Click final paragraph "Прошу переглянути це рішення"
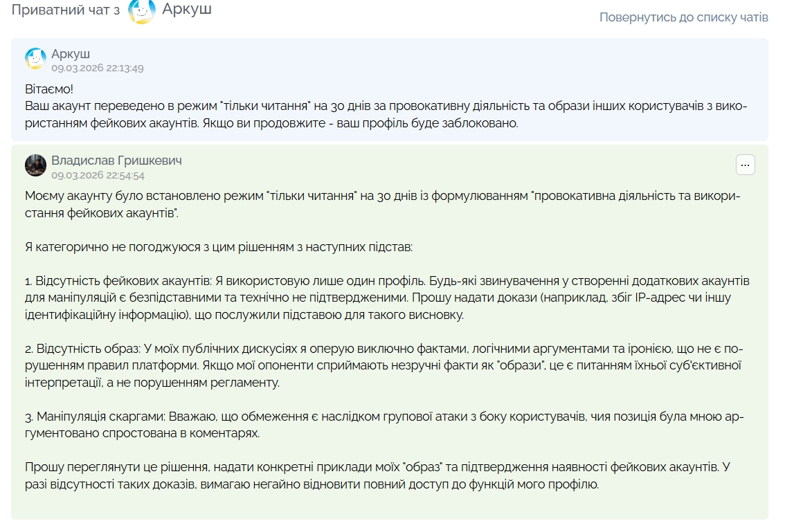812x530 pixels. pyautogui.click(x=377, y=476)
